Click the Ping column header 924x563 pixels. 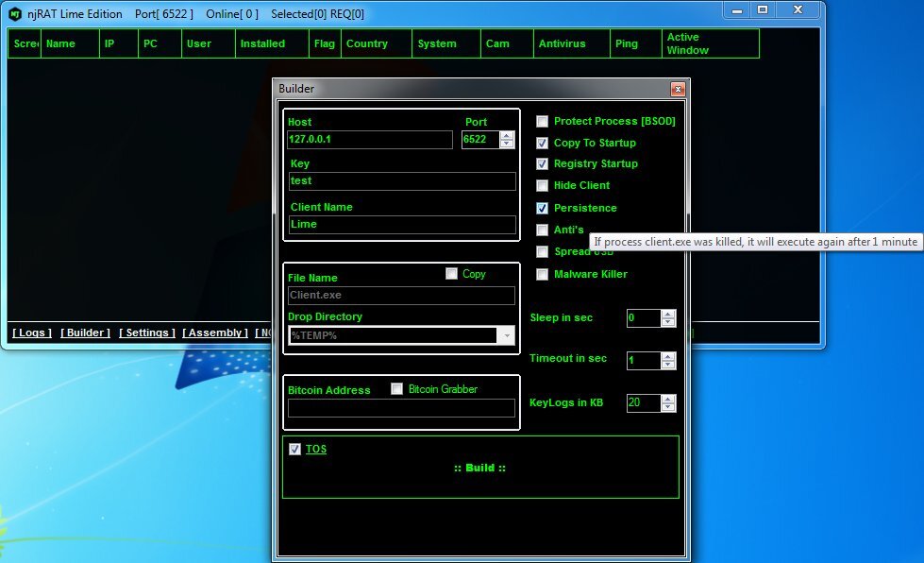636,43
